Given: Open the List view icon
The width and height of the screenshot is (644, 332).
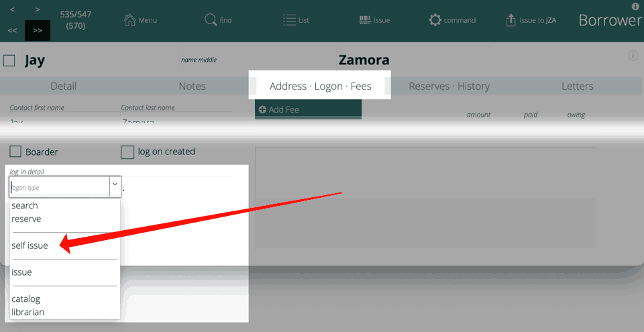Looking at the screenshot, I should 289,20.
